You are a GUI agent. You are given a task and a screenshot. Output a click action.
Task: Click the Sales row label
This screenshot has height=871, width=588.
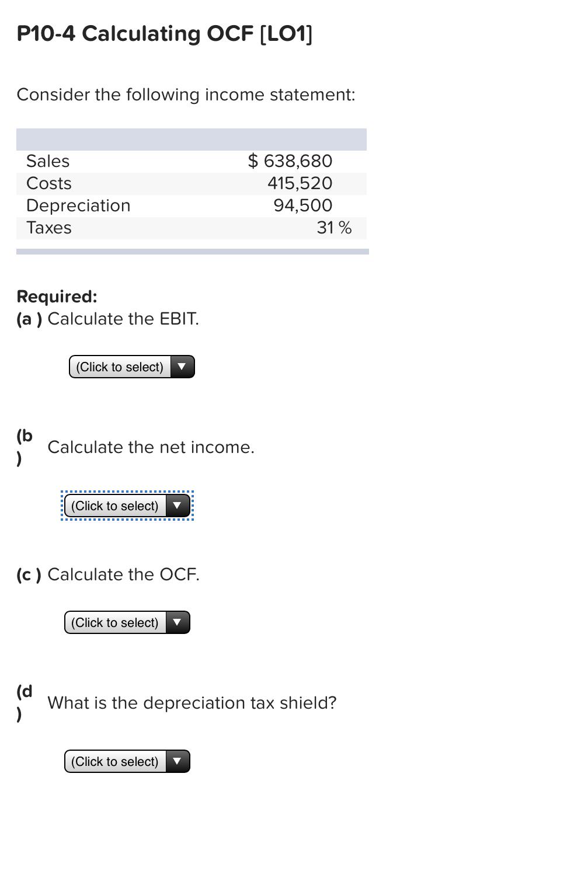pos(48,161)
